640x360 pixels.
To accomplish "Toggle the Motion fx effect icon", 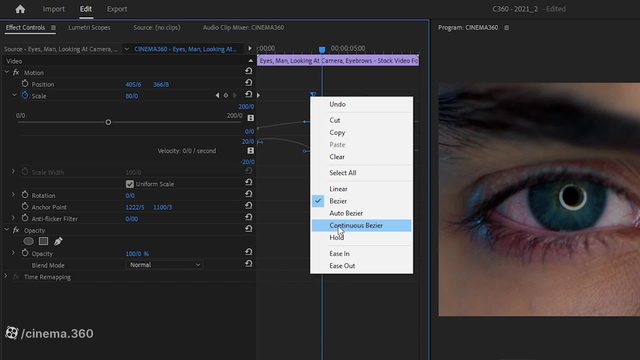I will (x=16, y=73).
